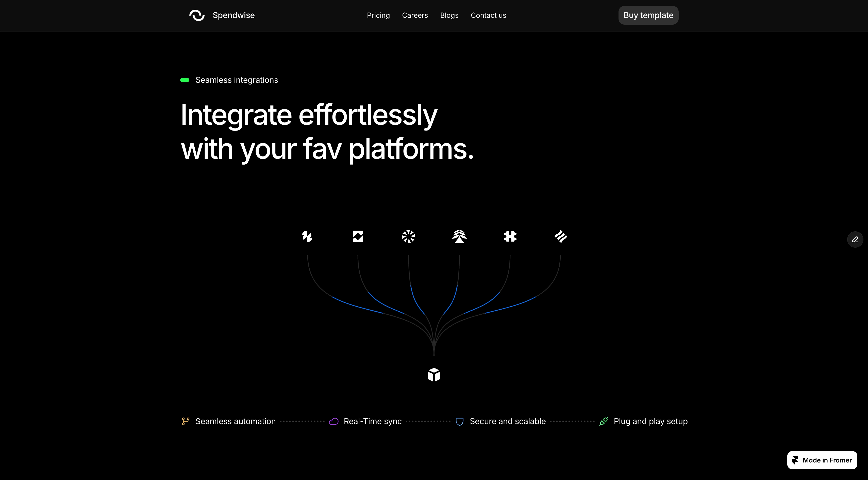Click the square chart integration icon
Screen dimensions: 868x480
tap(358, 236)
